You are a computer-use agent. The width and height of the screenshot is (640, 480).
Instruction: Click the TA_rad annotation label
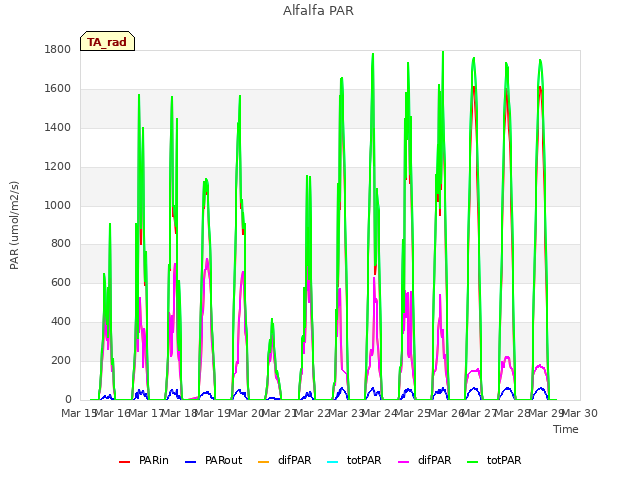[x=107, y=41]
